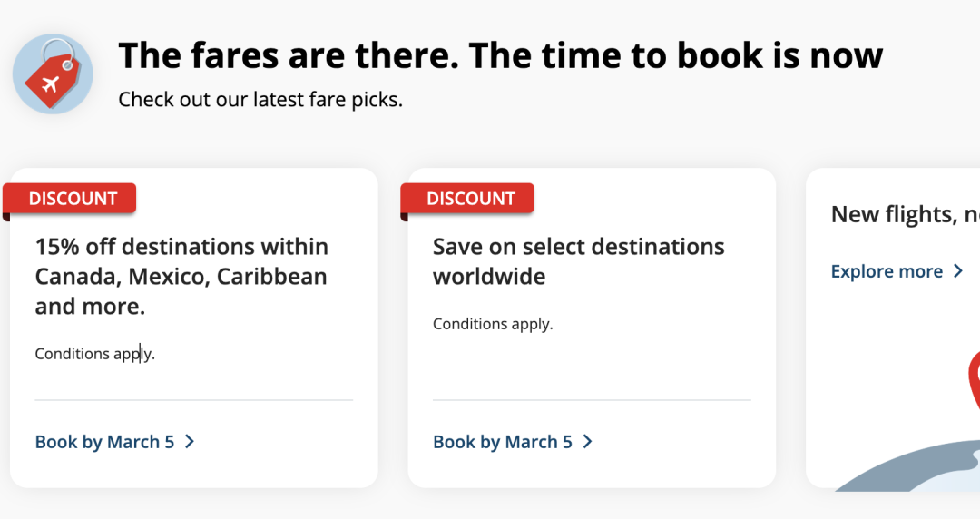Select the 15% off destinations within Canada title
Image resolution: width=980 pixels, height=519 pixels.
click(181, 277)
